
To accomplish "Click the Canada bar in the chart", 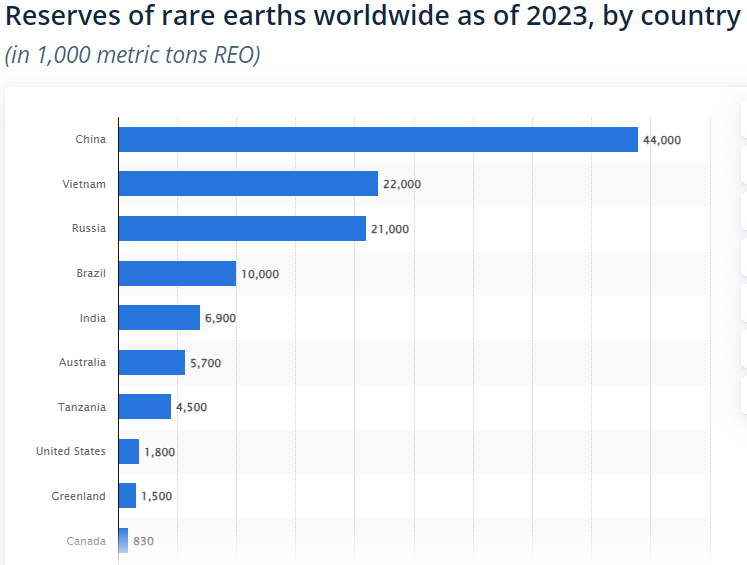I will pyautogui.click(x=123, y=540).
